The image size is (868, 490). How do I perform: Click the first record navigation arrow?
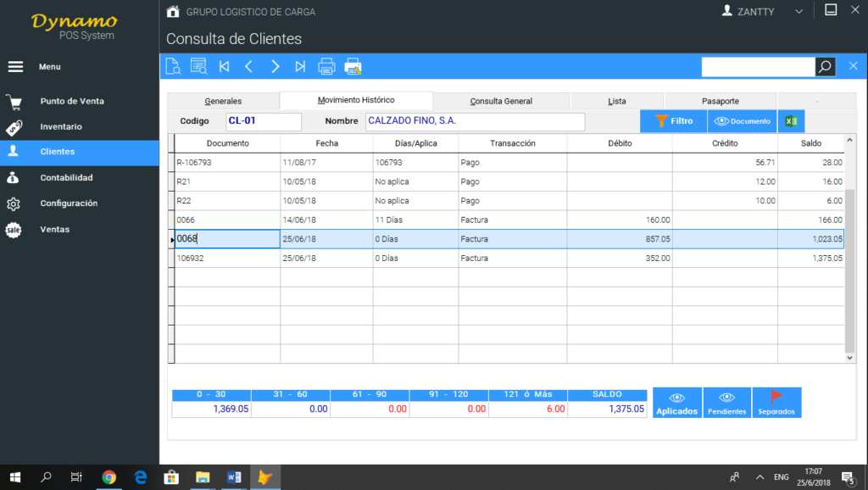pyautogui.click(x=224, y=66)
